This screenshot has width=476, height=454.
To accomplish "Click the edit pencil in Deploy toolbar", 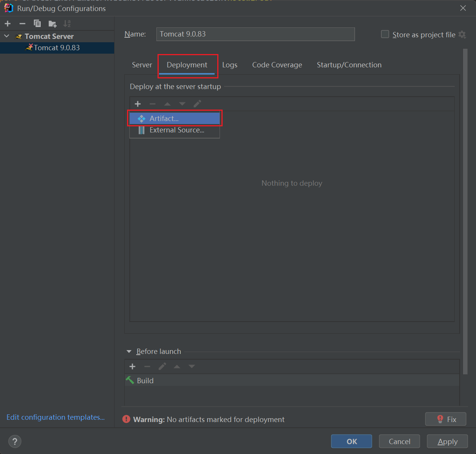I will pos(197,104).
